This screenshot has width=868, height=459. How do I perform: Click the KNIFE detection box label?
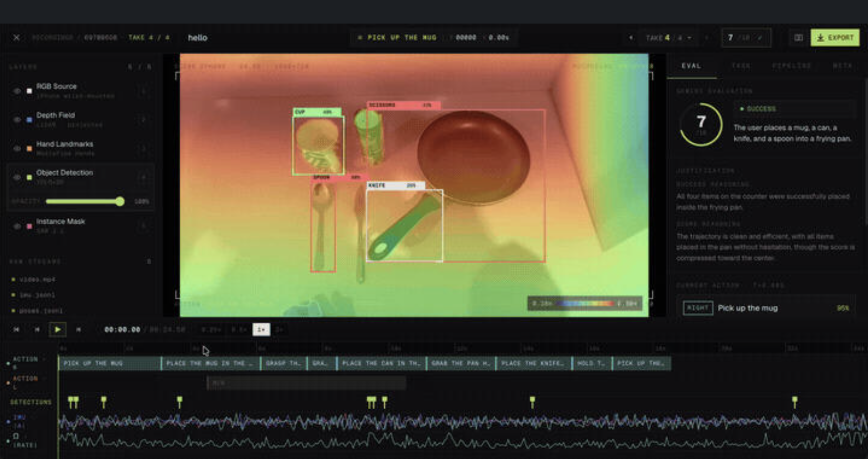coord(395,185)
